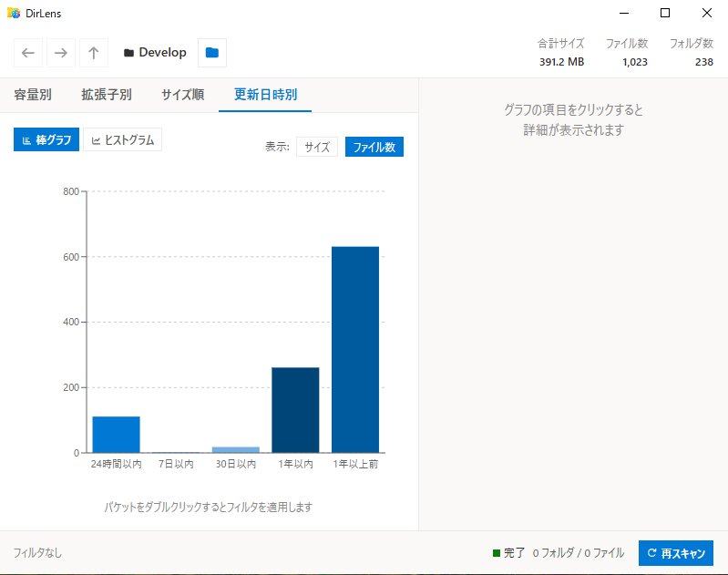The width and height of the screenshot is (728, 575).
Task: Go up to the parent folder
Action: pyautogui.click(x=94, y=53)
